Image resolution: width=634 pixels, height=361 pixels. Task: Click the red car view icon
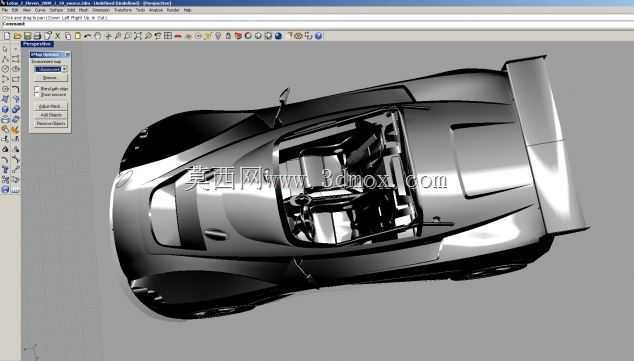click(x=178, y=36)
